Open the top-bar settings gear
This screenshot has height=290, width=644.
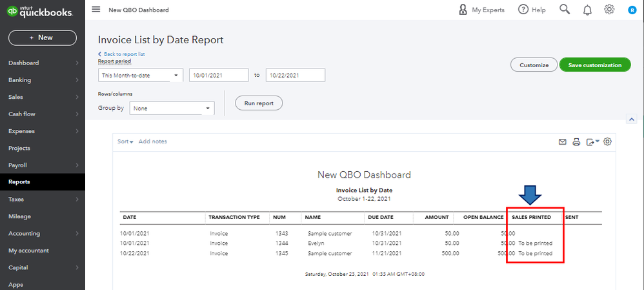[x=609, y=10]
